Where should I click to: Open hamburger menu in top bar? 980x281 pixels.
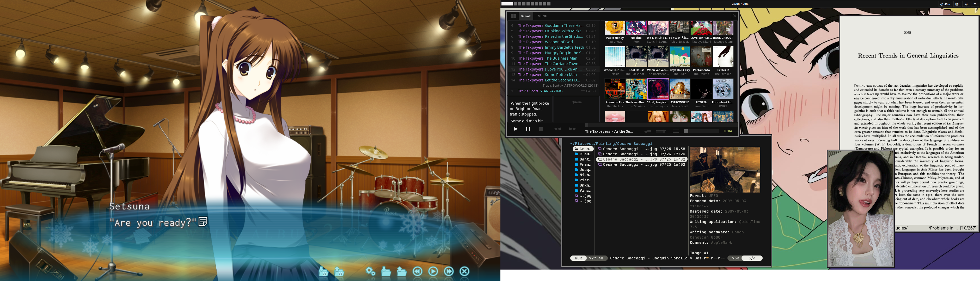975,4
